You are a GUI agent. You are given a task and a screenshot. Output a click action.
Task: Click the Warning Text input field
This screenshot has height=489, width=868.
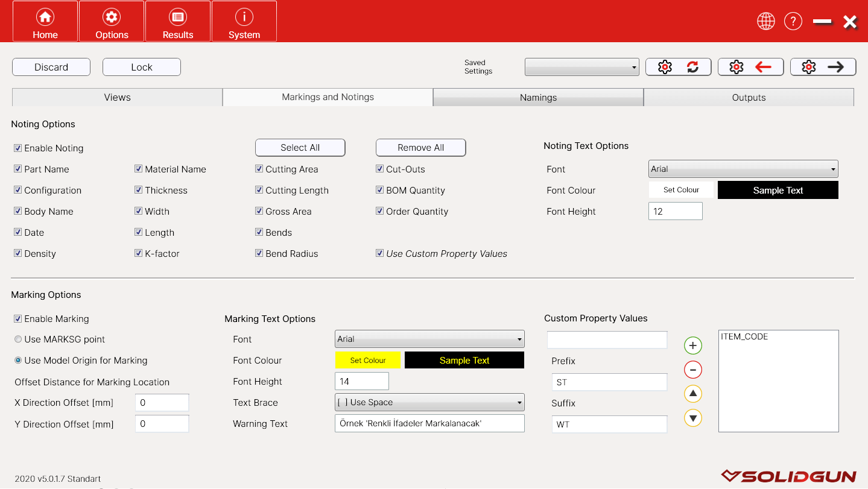coord(429,423)
